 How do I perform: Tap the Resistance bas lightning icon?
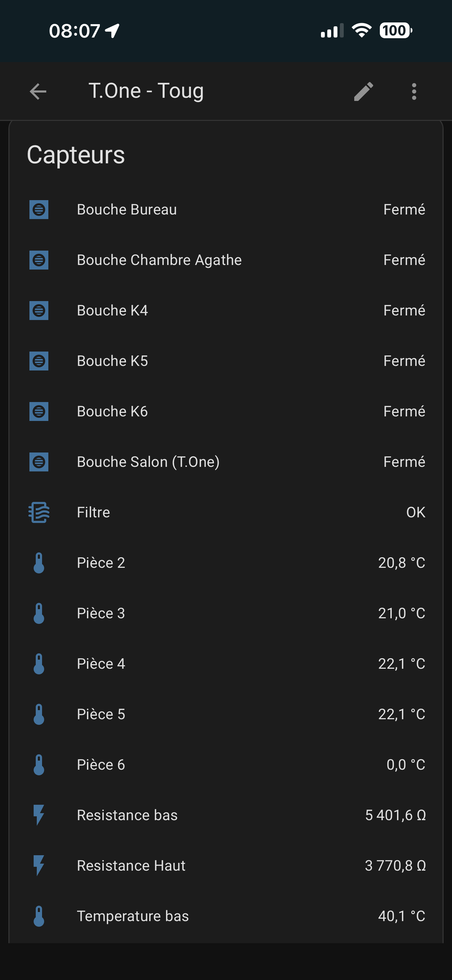pos(39,815)
